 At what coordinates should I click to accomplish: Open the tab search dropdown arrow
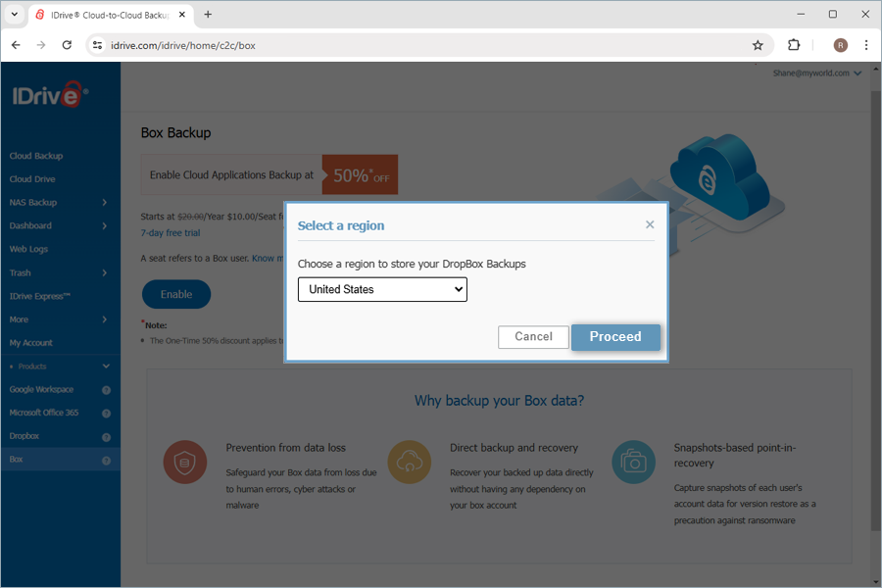point(14,15)
